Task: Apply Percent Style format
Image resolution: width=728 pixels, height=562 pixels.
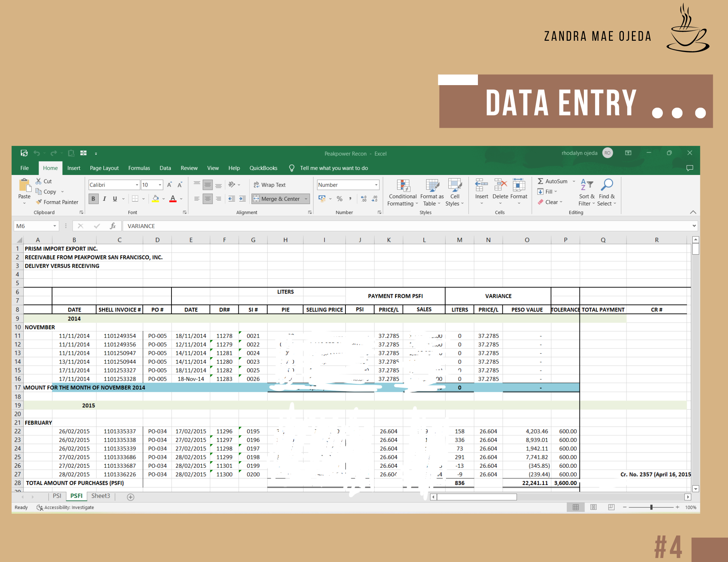Action: (x=339, y=199)
